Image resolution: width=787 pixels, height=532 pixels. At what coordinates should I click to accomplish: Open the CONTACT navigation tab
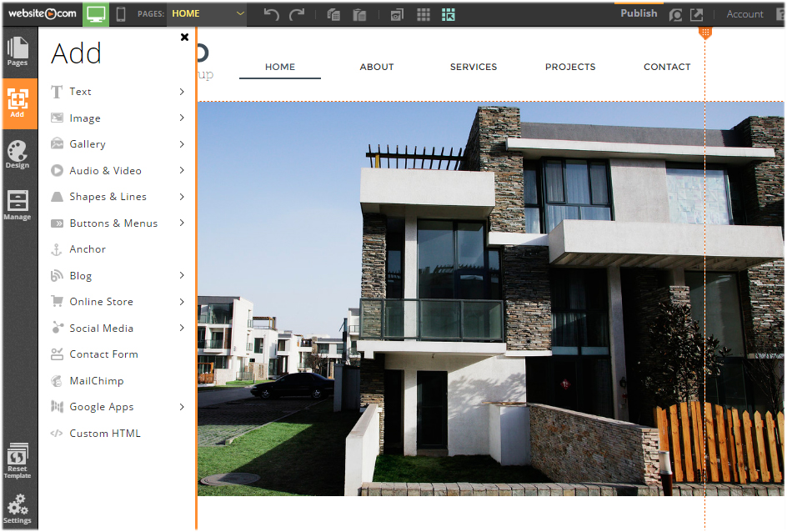point(667,67)
